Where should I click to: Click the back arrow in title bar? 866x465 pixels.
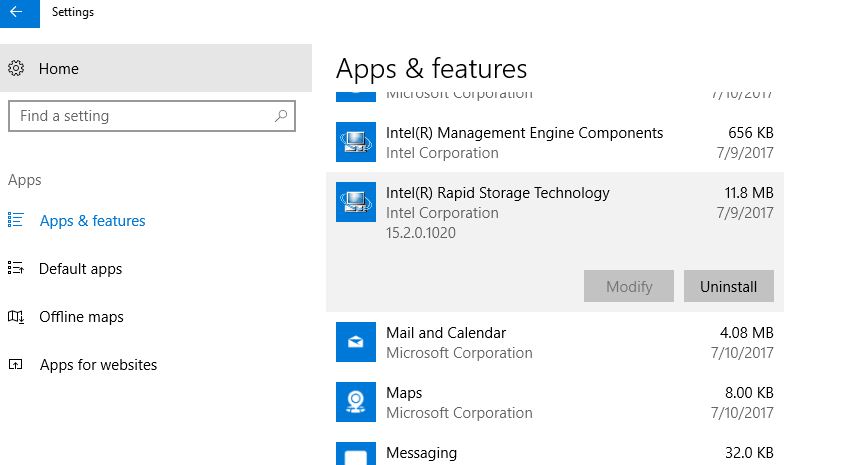tap(16, 12)
